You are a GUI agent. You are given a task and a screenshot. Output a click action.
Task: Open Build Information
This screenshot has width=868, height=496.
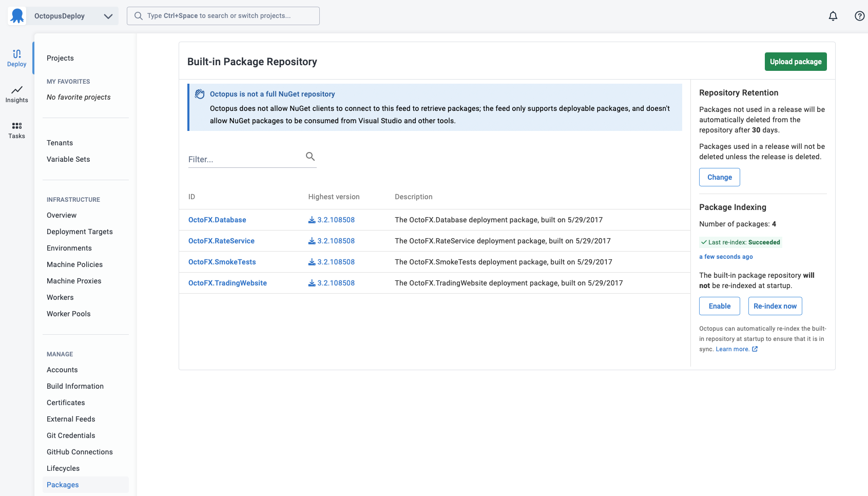[x=75, y=386]
